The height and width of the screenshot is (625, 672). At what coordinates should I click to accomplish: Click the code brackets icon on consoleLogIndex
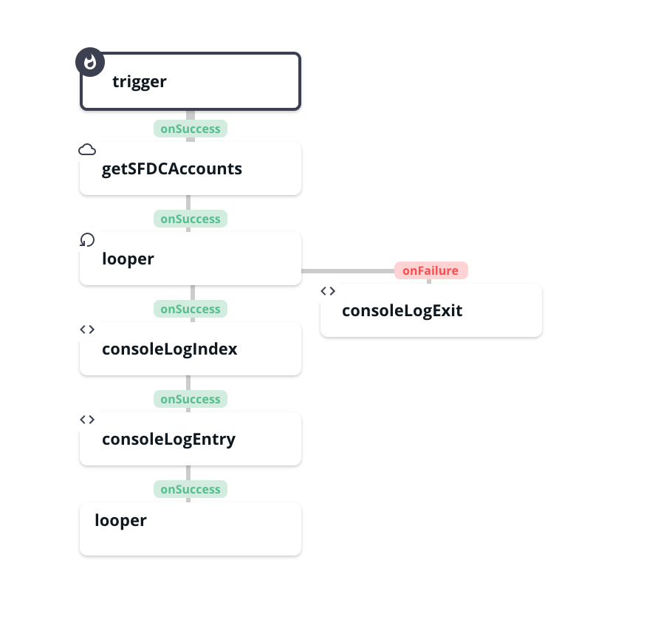pos(87,329)
